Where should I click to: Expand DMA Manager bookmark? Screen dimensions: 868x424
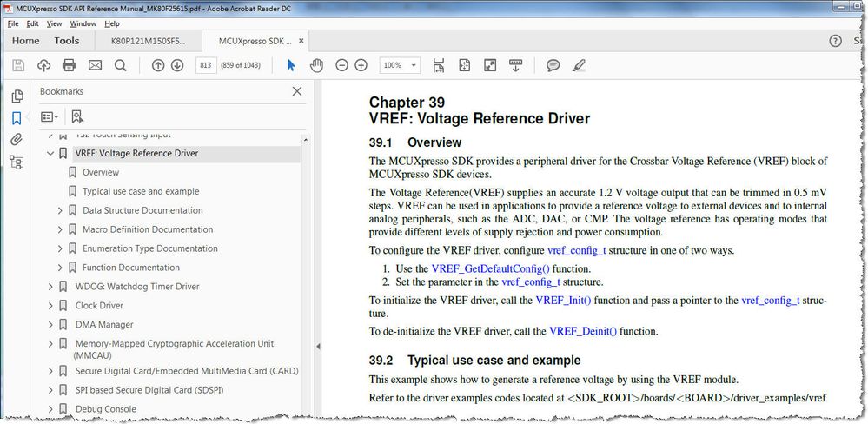(x=50, y=324)
